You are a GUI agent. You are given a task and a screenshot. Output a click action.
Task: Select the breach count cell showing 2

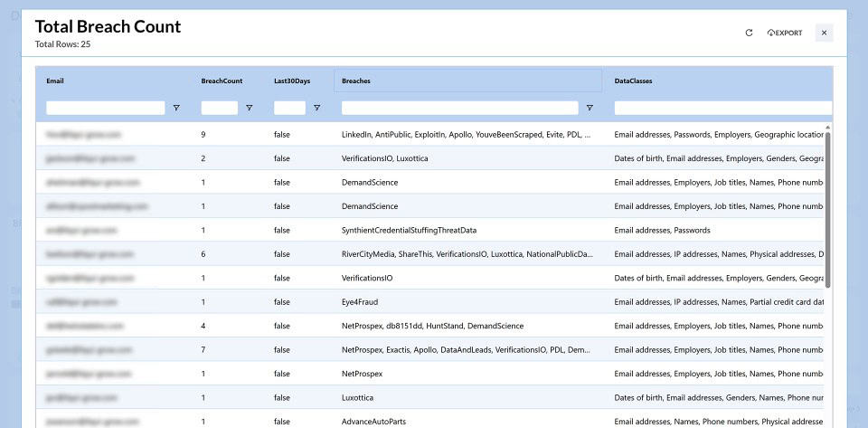(x=203, y=158)
